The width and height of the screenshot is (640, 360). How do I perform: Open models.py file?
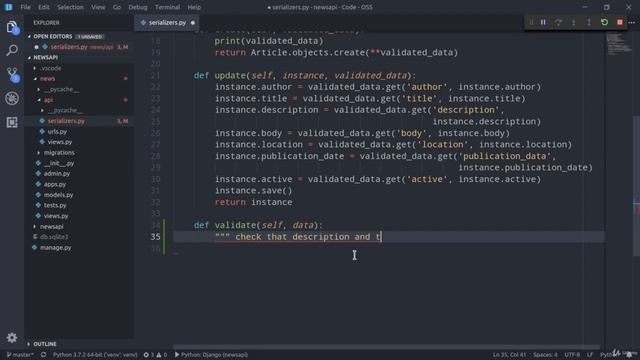[58, 195]
